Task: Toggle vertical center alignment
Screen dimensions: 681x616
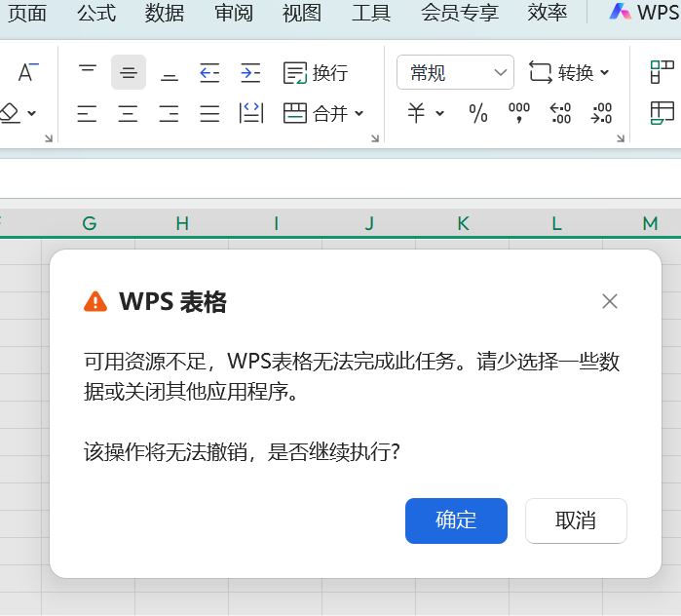Action: coord(129,72)
